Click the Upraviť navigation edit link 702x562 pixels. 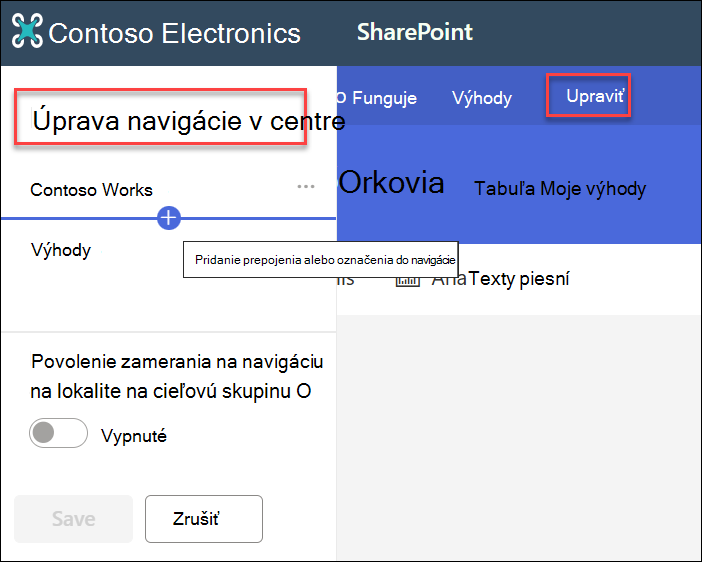pos(595,96)
